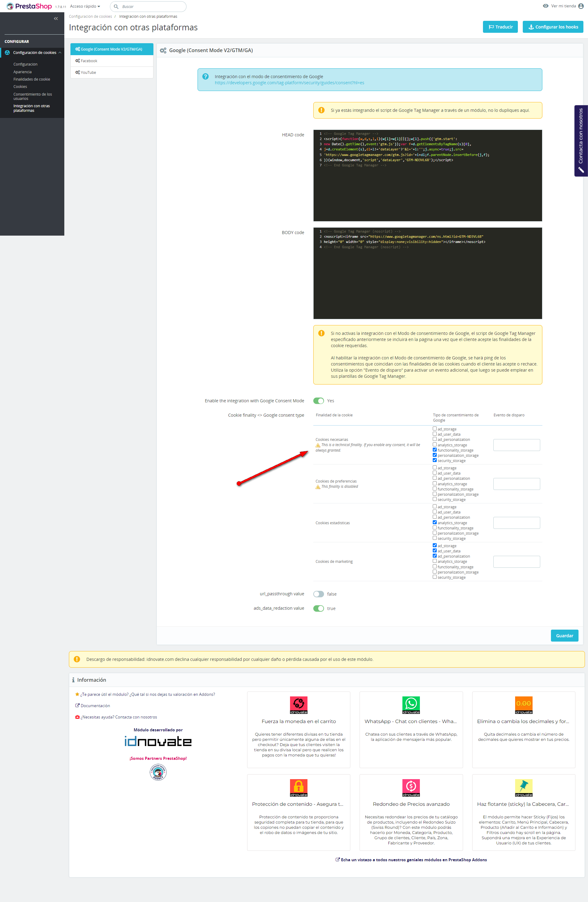Click the eye icon beside Ver mi tienda

pos(545,6)
